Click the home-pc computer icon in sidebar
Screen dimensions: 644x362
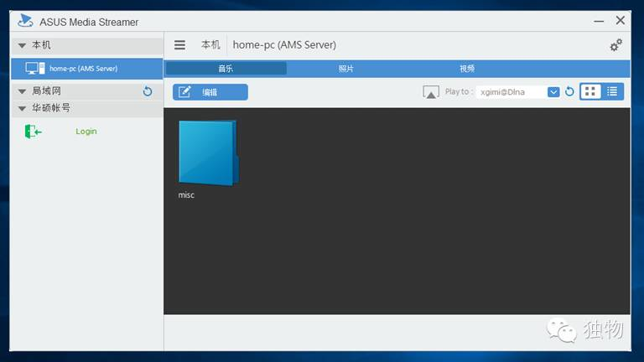[34, 69]
